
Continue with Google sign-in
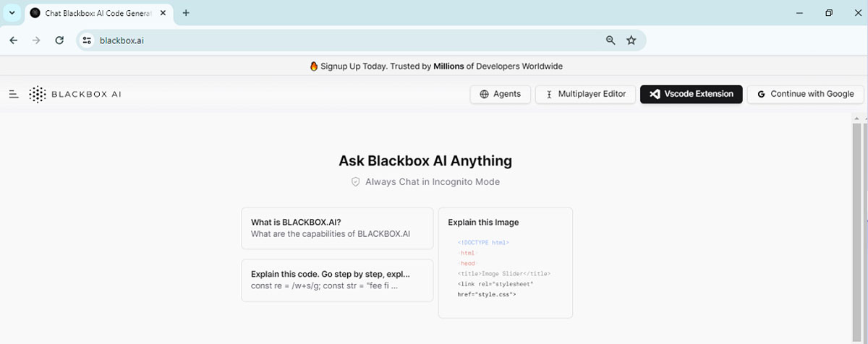[x=805, y=94]
